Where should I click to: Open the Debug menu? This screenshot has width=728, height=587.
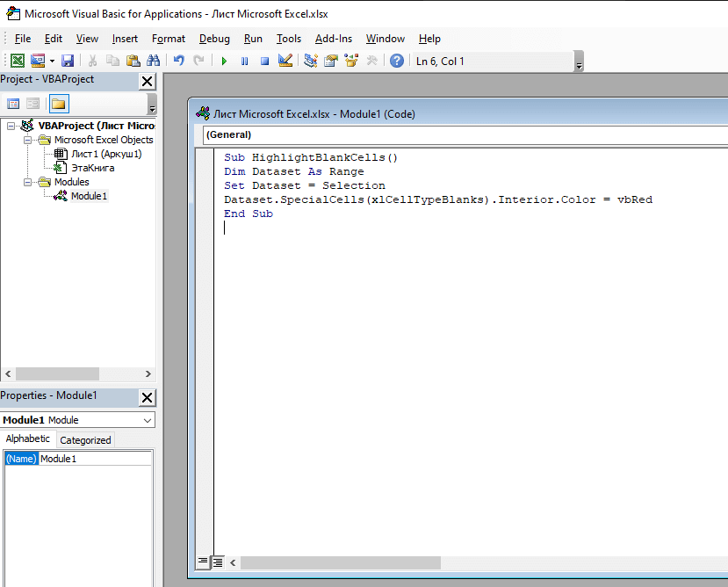pyautogui.click(x=214, y=39)
